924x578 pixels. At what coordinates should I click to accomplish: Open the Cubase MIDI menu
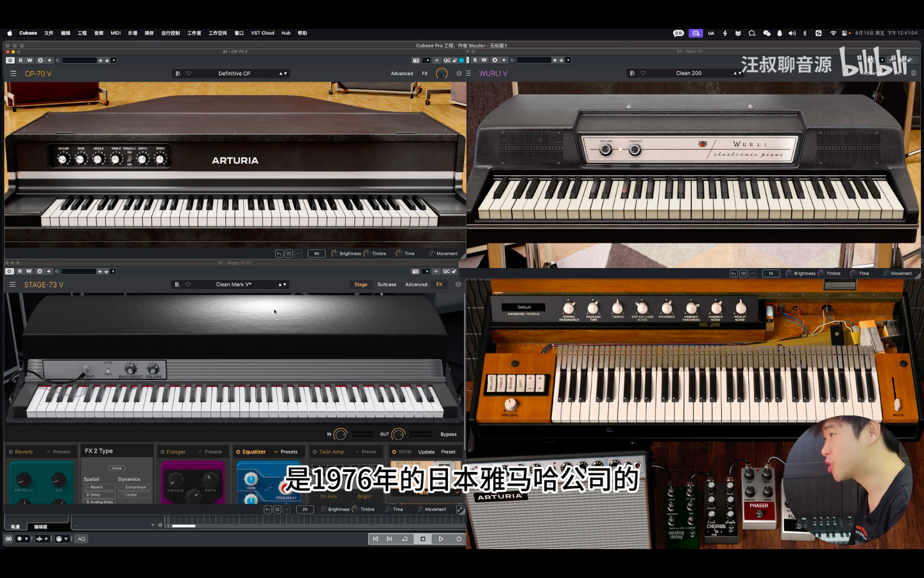tap(116, 33)
